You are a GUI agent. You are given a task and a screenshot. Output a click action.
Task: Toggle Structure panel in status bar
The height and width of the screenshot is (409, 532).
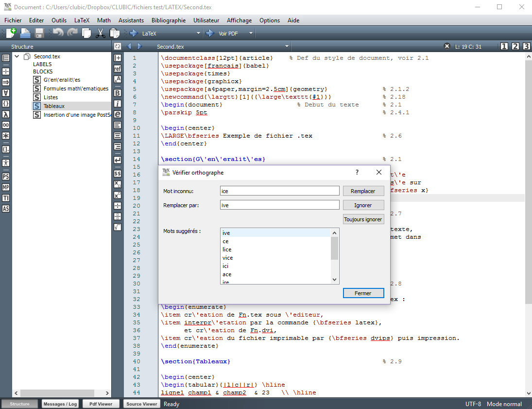19,404
